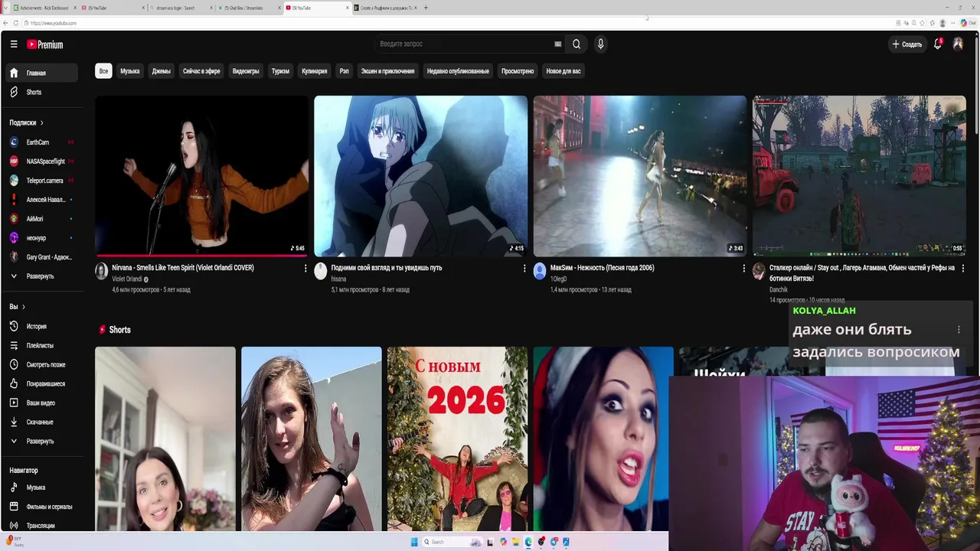
Task: Expand the Вы section arrow
Action: 24,307
